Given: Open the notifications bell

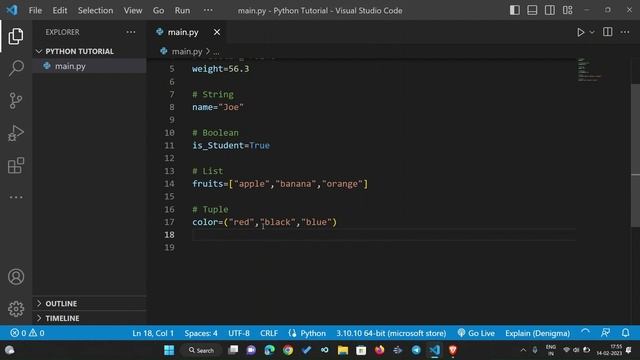Looking at the screenshot, I should click(625, 333).
